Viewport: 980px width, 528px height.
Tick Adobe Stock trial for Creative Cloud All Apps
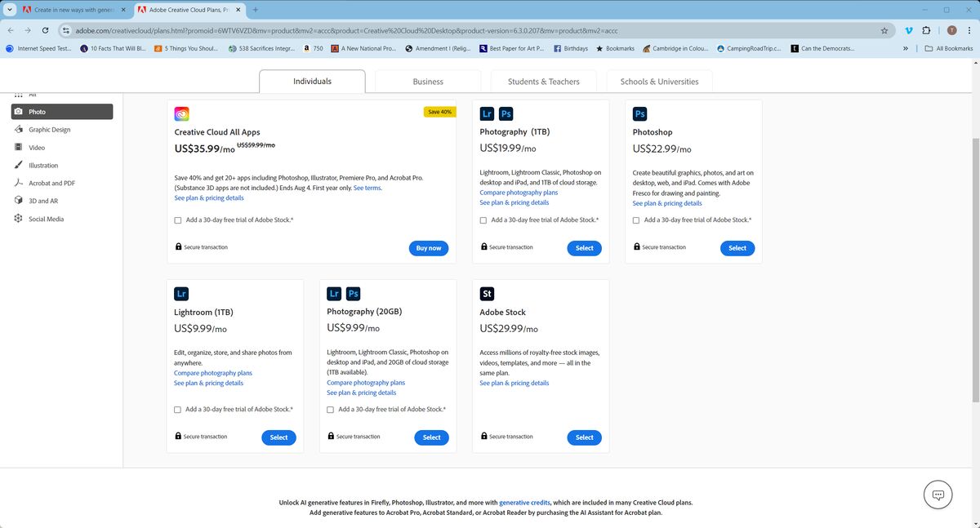click(x=178, y=220)
